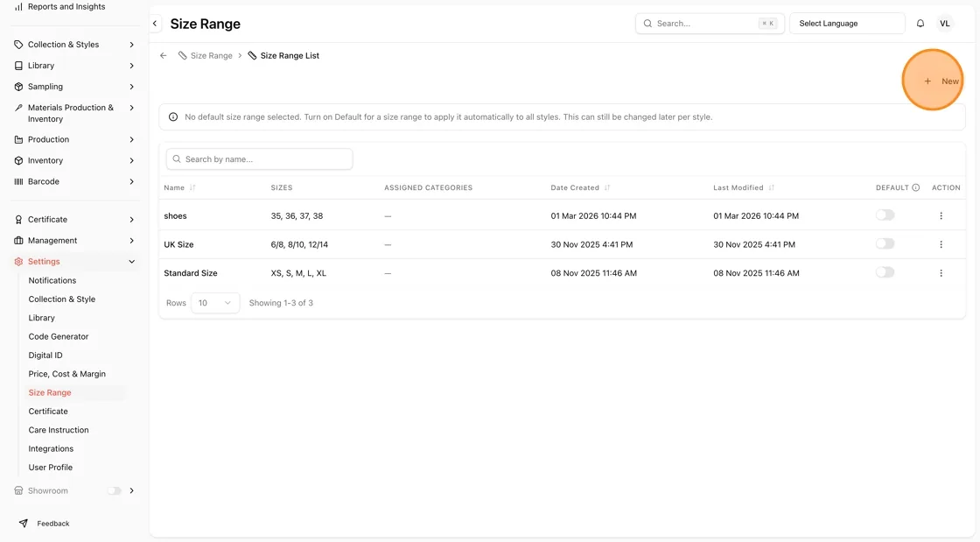
Task: Expand the Inventory menu chevron
Action: (x=132, y=160)
